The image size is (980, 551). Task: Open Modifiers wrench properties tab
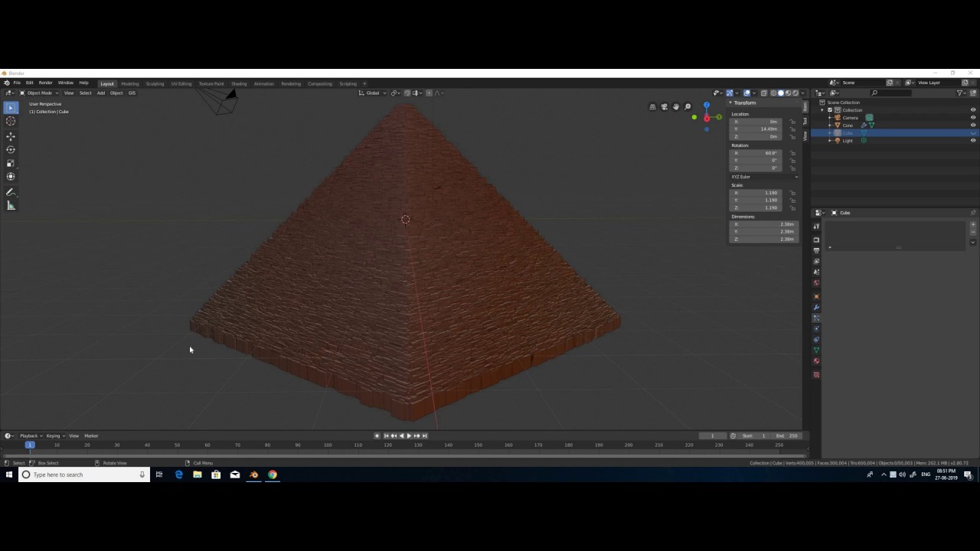[x=816, y=307]
